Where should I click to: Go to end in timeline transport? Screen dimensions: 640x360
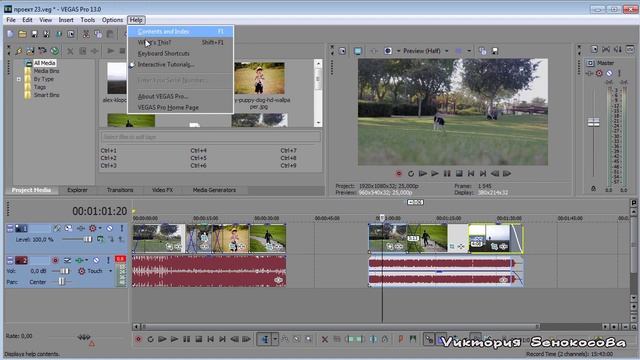pos(222,339)
